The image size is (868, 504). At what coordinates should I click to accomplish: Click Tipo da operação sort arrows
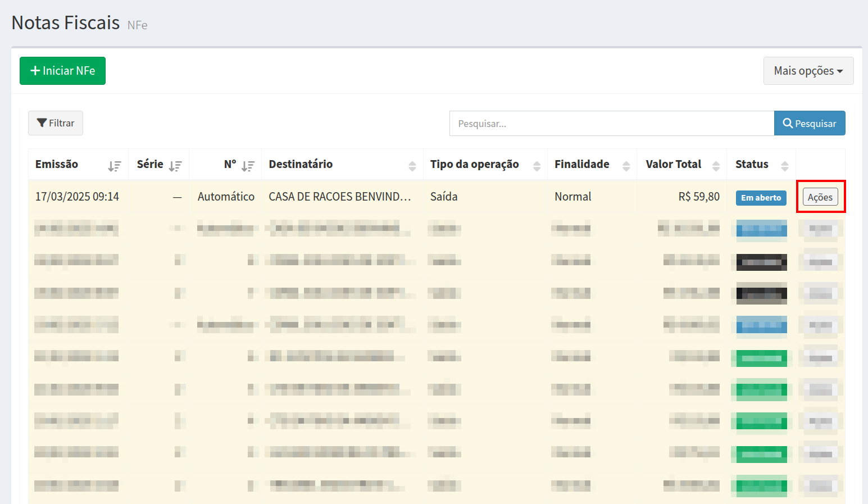[537, 166]
